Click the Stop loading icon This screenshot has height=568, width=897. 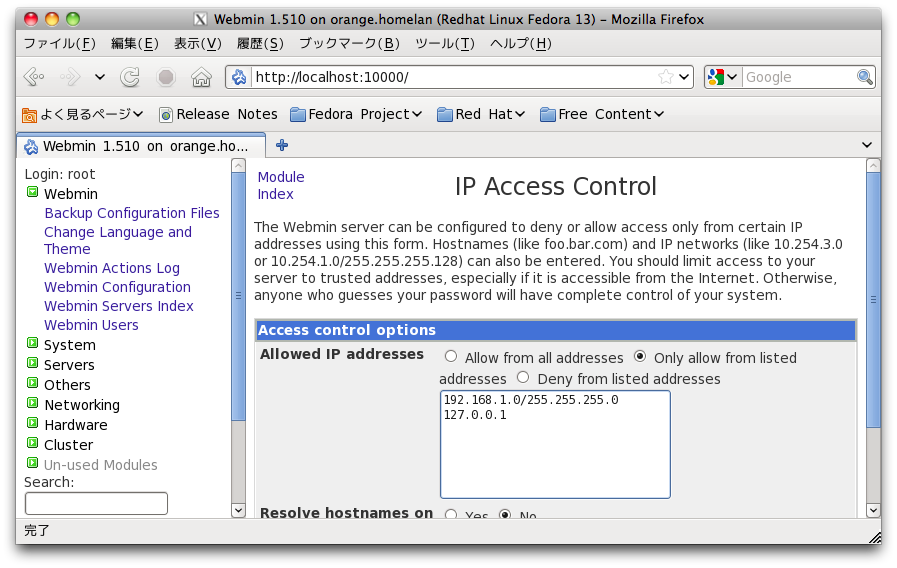[x=166, y=77]
